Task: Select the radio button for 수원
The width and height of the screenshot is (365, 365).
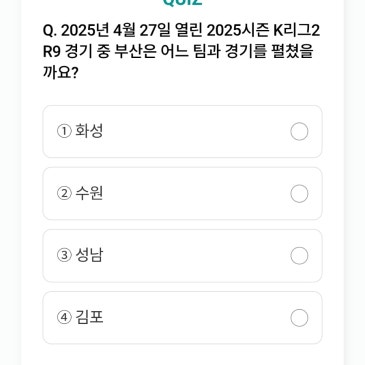Action: (299, 194)
